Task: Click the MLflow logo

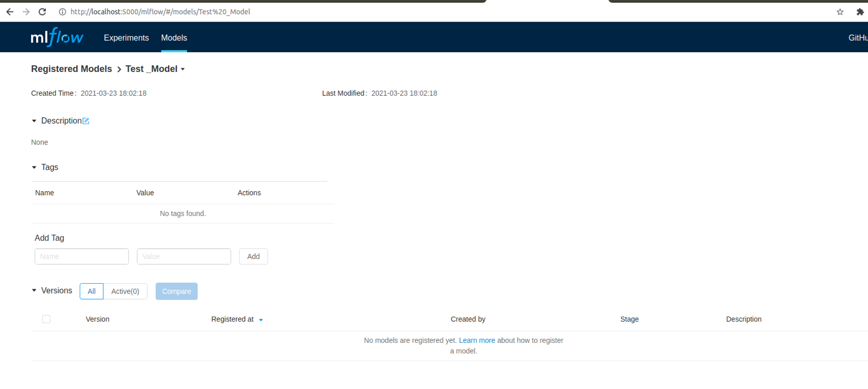Action: tap(57, 37)
